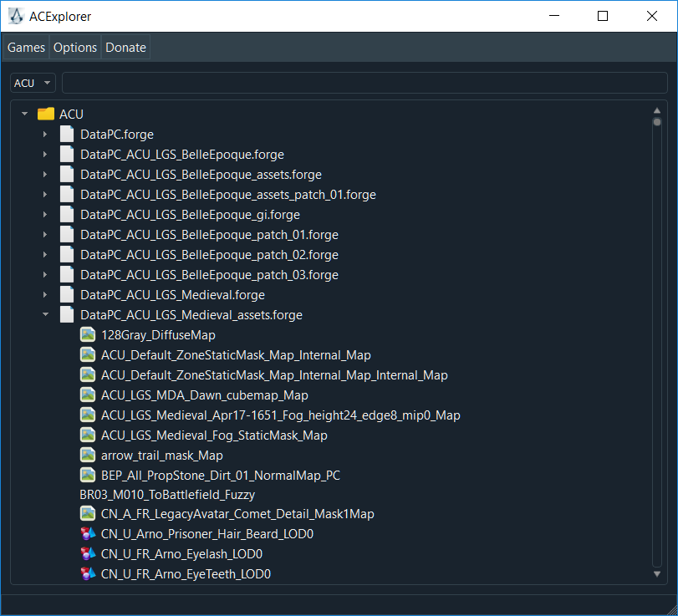Select BR03_M010_ToBattlefield_Fuzzy entry
The width and height of the screenshot is (678, 616).
click(167, 495)
